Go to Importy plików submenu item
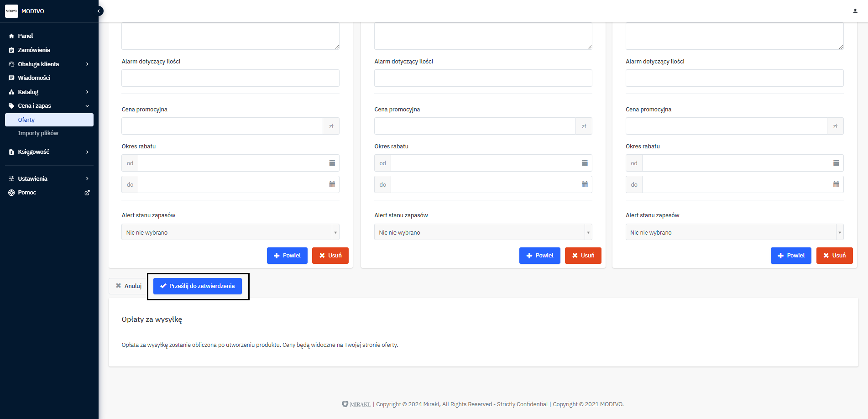 (38, 133)
